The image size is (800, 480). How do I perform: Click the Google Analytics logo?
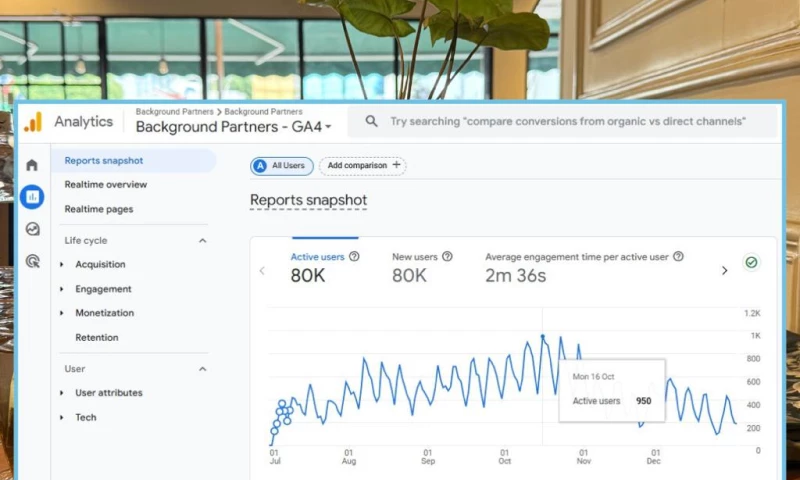(x=33, y=122)
